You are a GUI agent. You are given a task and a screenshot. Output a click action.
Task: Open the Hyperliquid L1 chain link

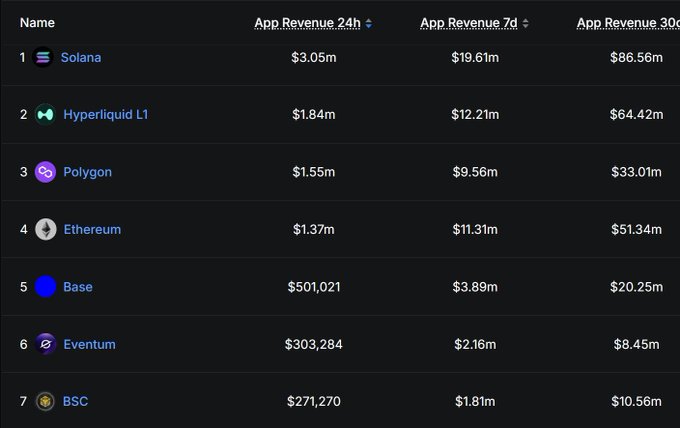pyautogui.click(x=106, y=114)
